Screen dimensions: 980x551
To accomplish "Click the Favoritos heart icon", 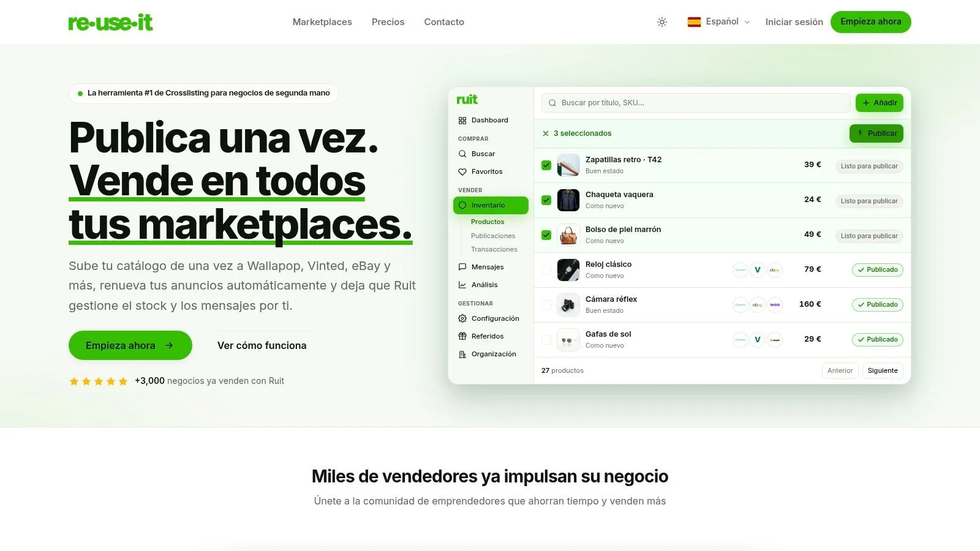I will pyautogui.click(x=462, y=172).
